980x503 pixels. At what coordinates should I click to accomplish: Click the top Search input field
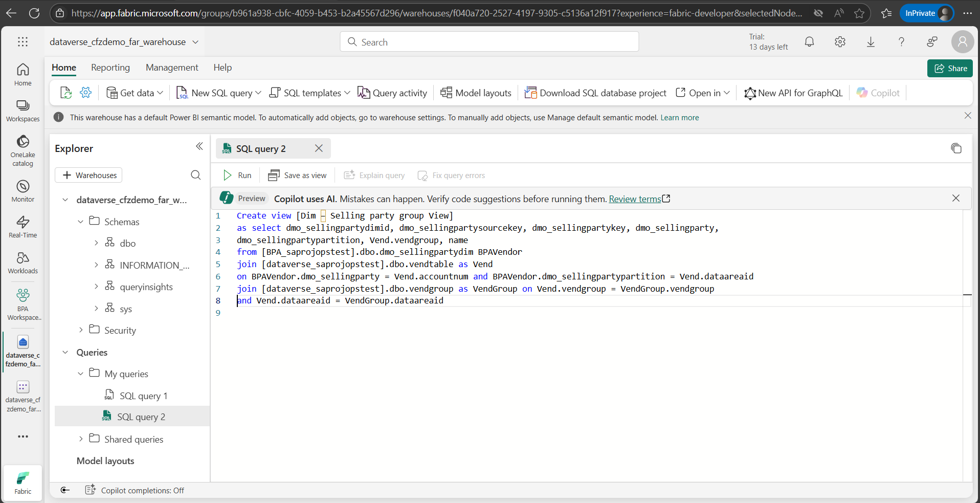click(x=489, y=42)
